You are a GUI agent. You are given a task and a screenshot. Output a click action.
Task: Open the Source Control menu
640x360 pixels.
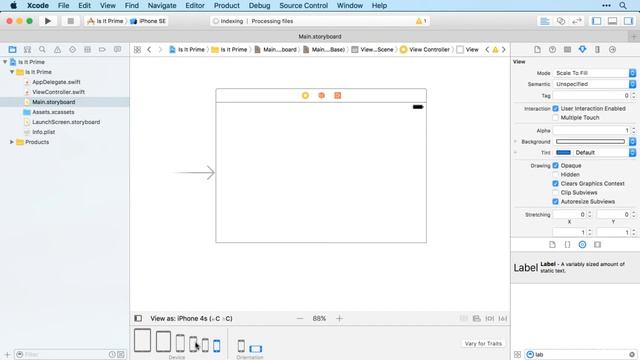coord(303,5)
